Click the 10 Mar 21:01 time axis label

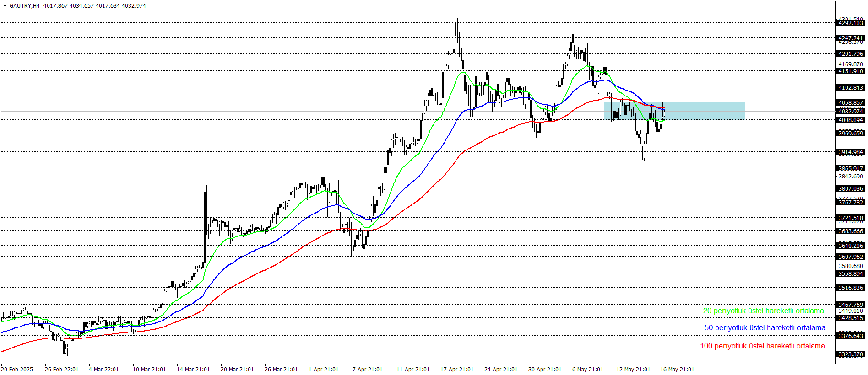coord(149,370)
